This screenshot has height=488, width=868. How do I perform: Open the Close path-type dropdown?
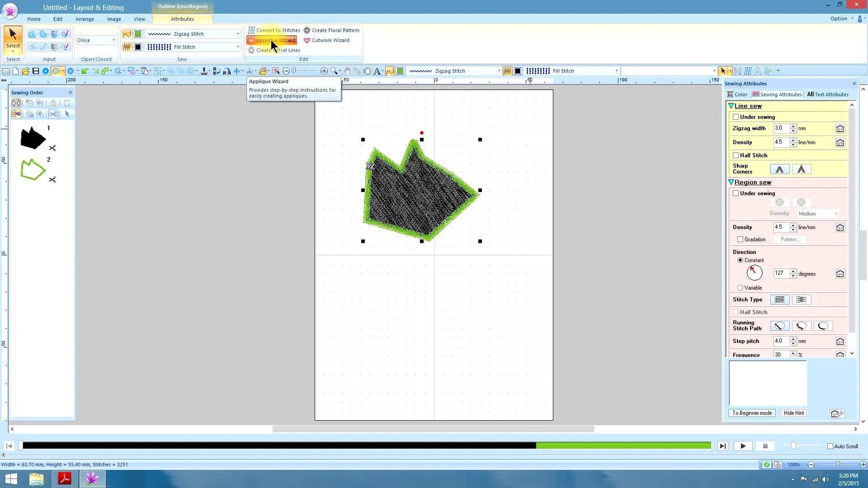[96, 40]
